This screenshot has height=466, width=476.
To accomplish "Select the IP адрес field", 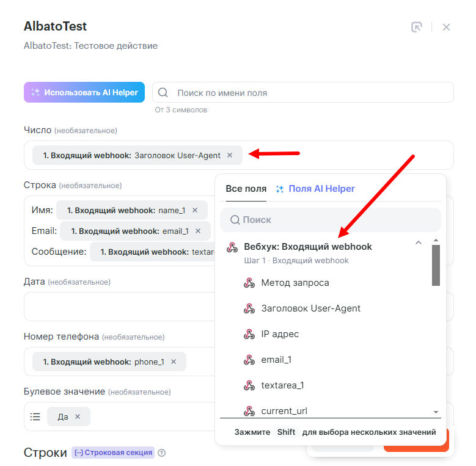I will (x=280, y=334).
